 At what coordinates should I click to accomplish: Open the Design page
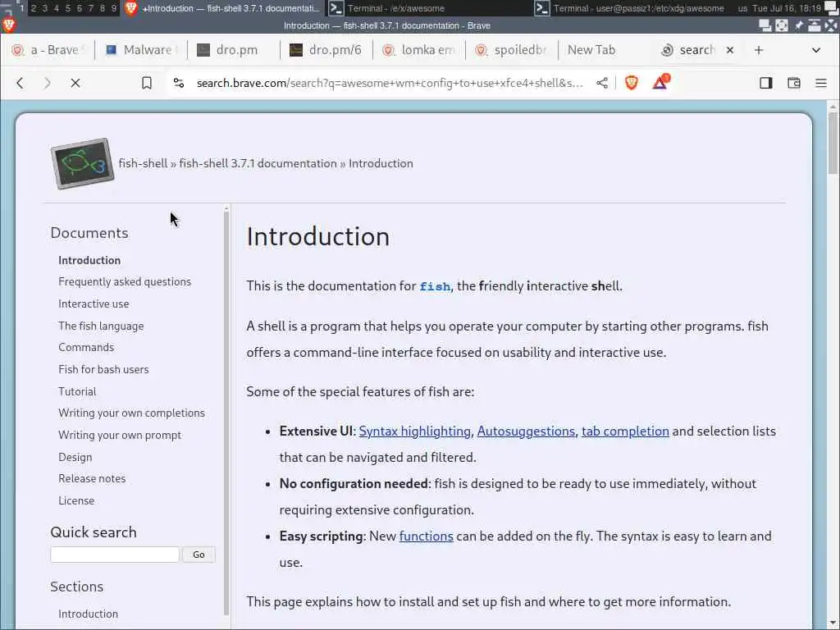[75, 457]
